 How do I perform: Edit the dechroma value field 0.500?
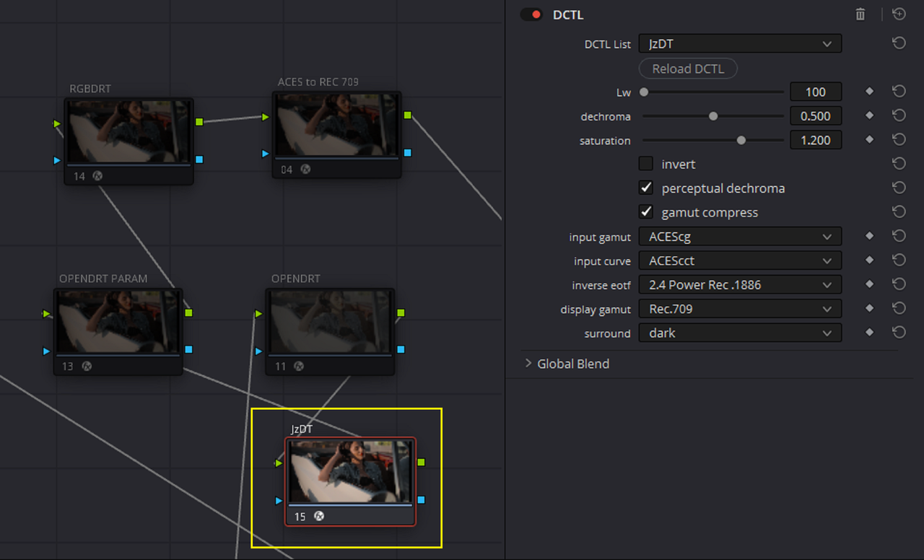[x=816, y=116]
